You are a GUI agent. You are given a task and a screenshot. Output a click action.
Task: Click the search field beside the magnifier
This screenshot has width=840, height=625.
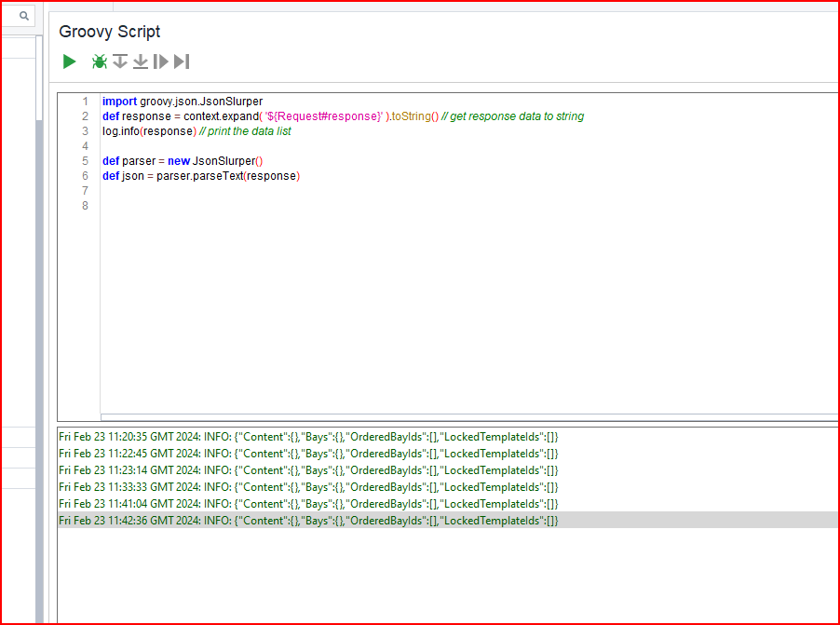[7, 16]
